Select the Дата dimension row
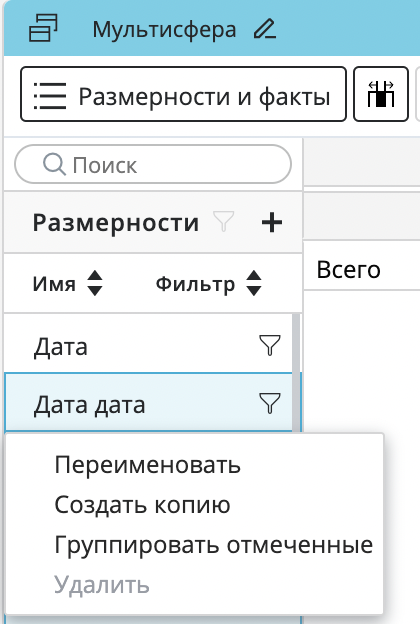Screen dimensions: 420x624 pyautogui.click(x=148, y=345)
